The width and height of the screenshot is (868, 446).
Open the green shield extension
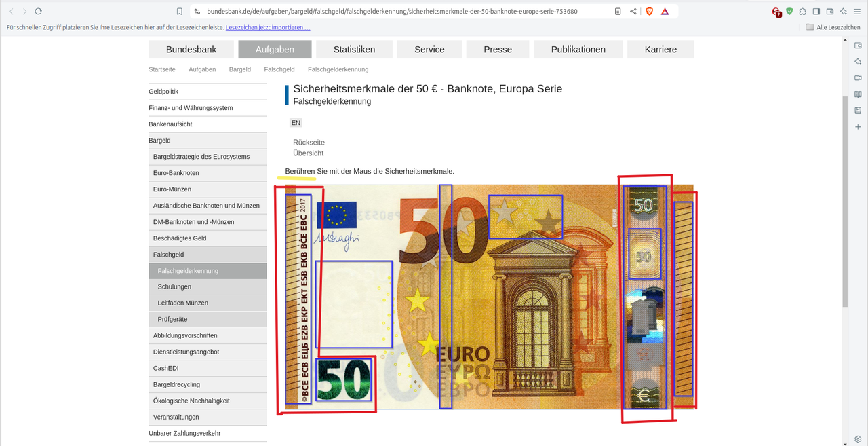[789, 12]
